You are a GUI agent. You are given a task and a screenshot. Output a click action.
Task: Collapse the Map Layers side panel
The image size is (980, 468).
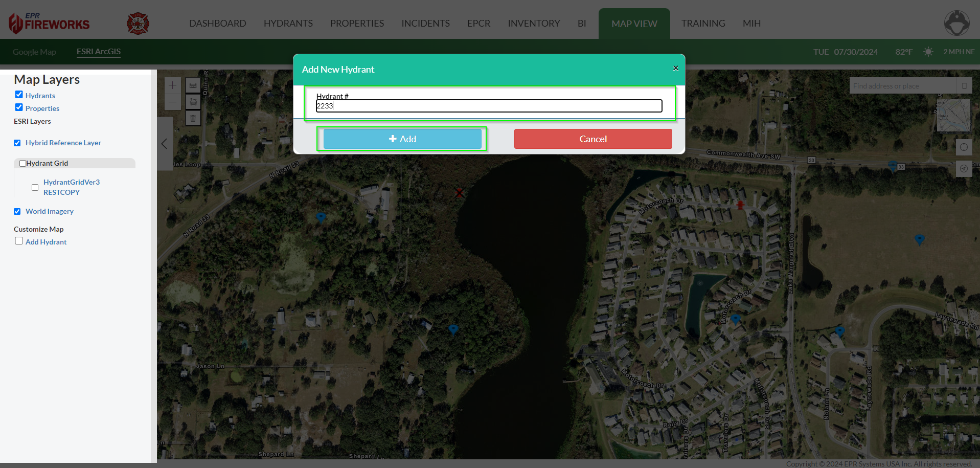tap(164, 144)
